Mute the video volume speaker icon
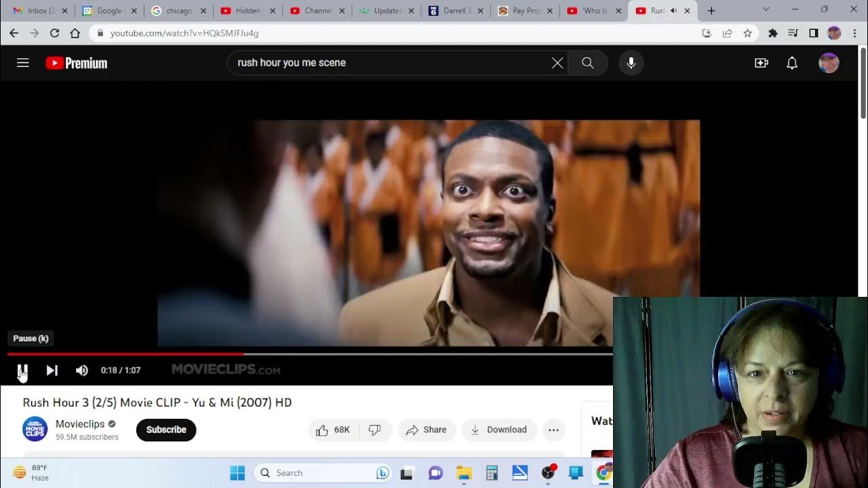This screenshot has height=488, width=868. click(x=82, y=370)
